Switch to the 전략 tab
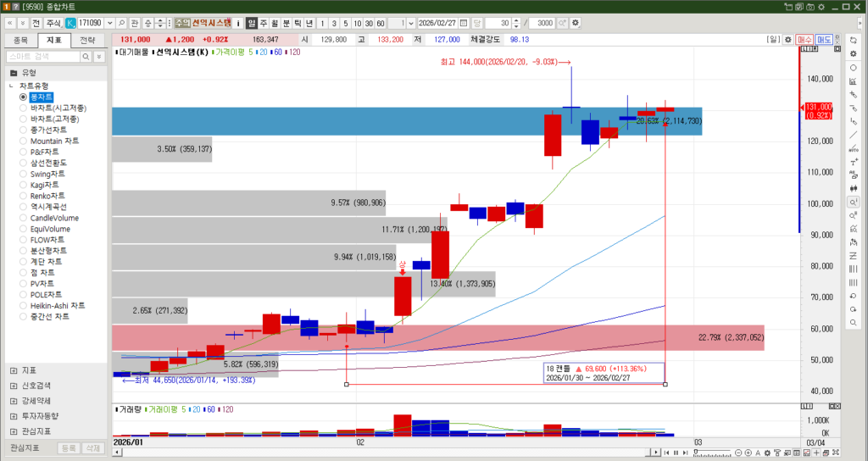This screenshot has height=461, width=868. coord(86,40)
